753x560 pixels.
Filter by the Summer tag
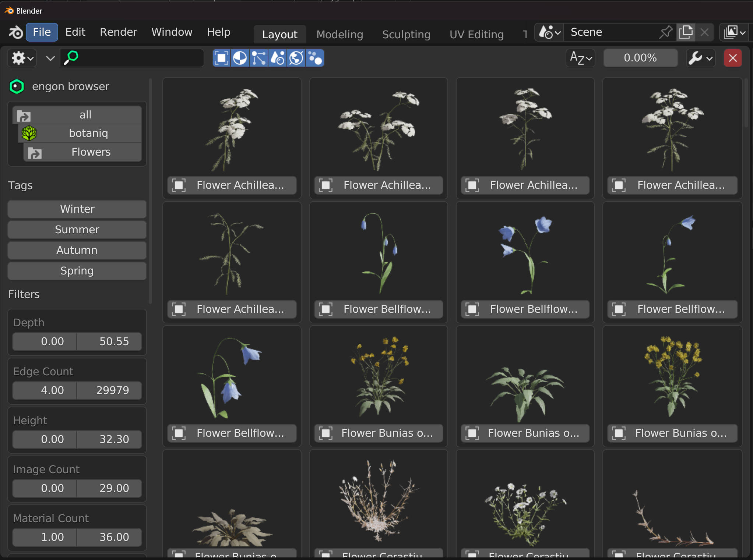(x=77, y=230)
